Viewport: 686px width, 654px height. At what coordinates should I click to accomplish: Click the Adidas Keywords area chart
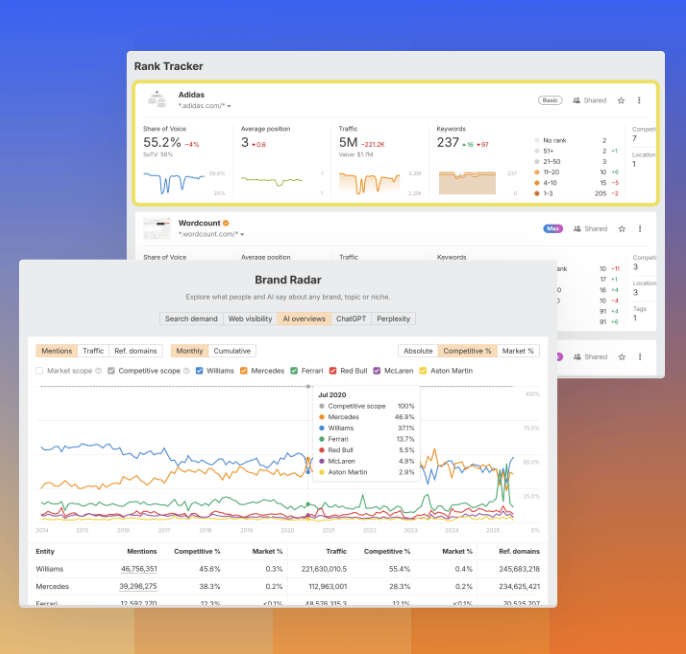pyautogui.click(x=467, y=183)
